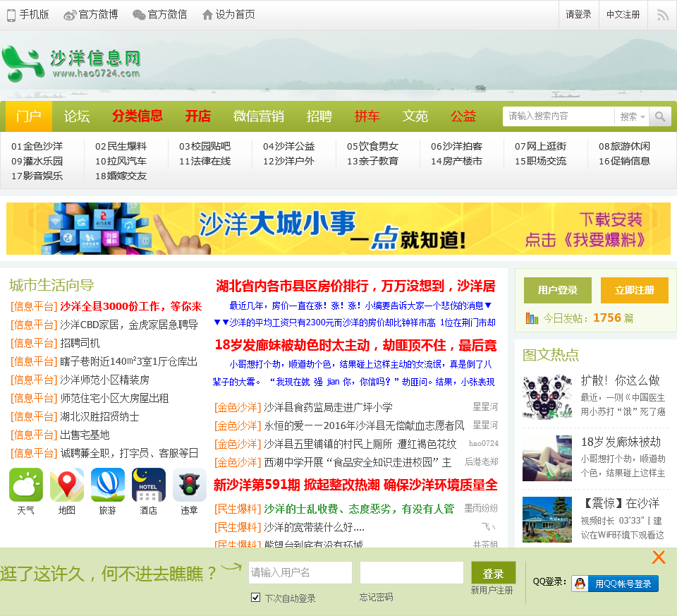
Task: Open thumbnail beside 18岁发廊妹被劫
Action: click(547, 459)
